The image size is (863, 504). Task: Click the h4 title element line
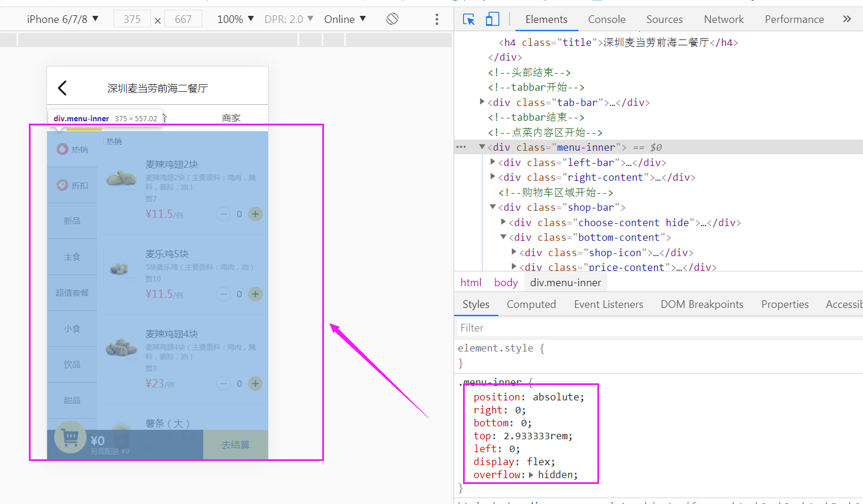click(618, 42)
